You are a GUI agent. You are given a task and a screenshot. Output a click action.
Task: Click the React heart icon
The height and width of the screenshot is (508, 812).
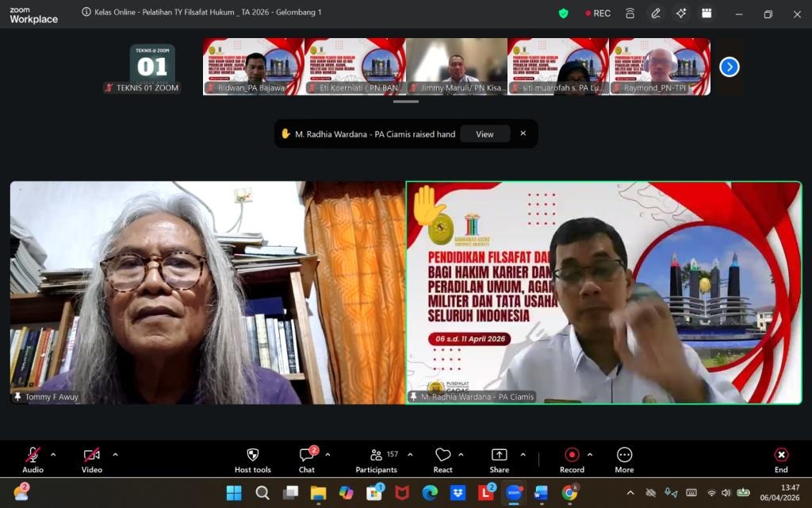click(x=442, y=455)
